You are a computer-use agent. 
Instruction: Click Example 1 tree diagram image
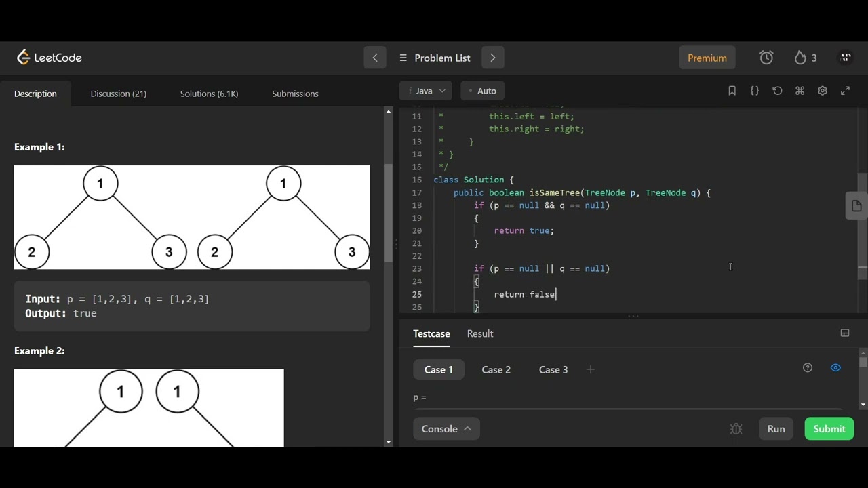[192, 217]
